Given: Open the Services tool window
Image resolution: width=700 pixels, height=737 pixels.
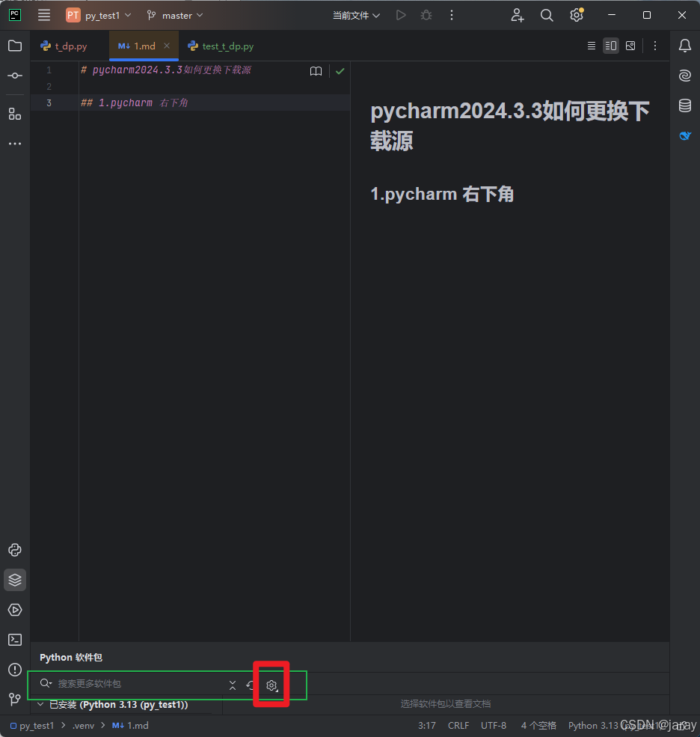Looking at the screenshot, I should pyautogui.click(x=15, y=610).
